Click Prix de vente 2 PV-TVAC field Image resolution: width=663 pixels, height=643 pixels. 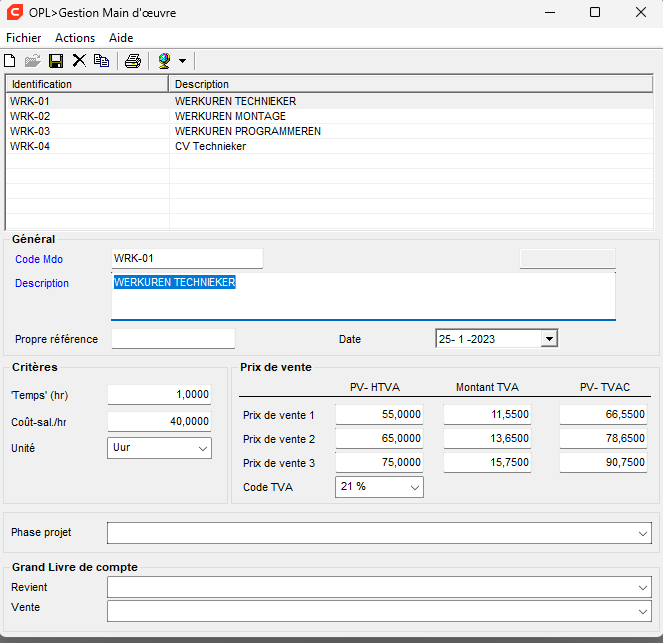point(603,438)
